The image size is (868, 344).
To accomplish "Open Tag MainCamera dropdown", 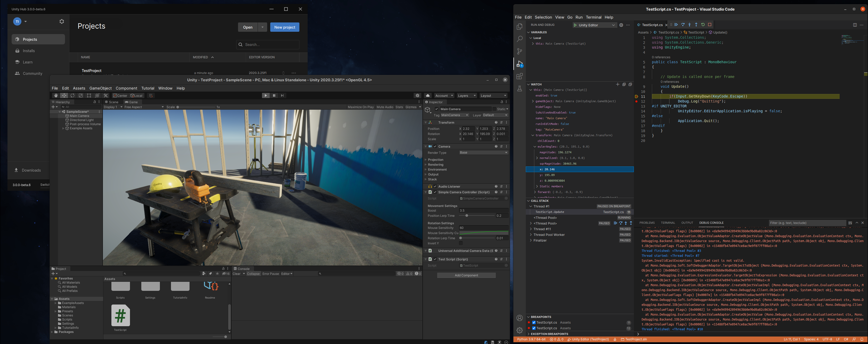I will pyautogui.click(x=455, y=115).
